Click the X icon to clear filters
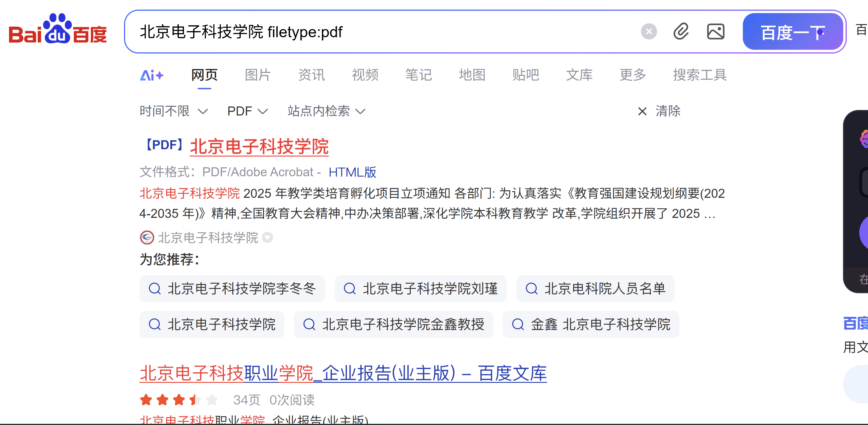 click(642, 111)
